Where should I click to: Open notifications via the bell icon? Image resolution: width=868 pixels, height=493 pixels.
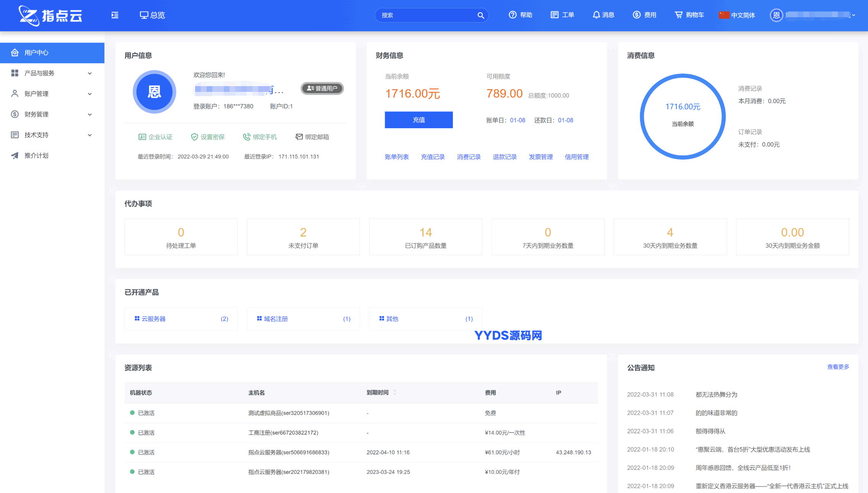596,15
